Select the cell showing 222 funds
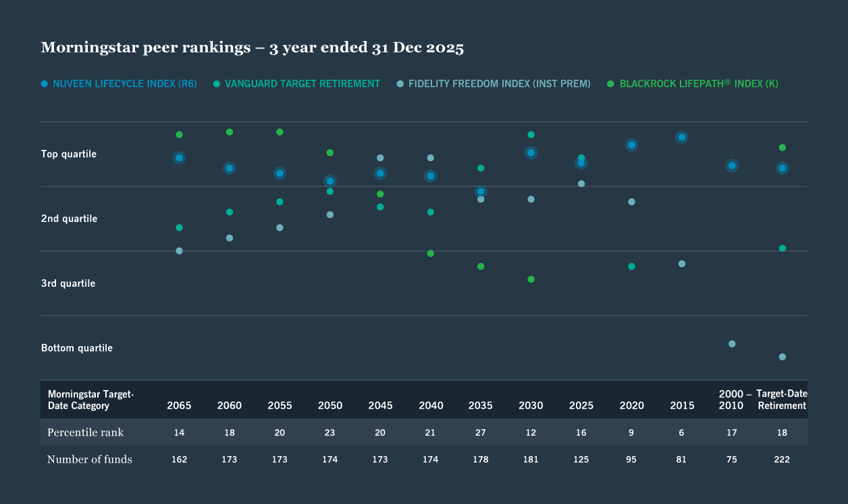This screenshot has height=504, width=848. tap(781, 459)
